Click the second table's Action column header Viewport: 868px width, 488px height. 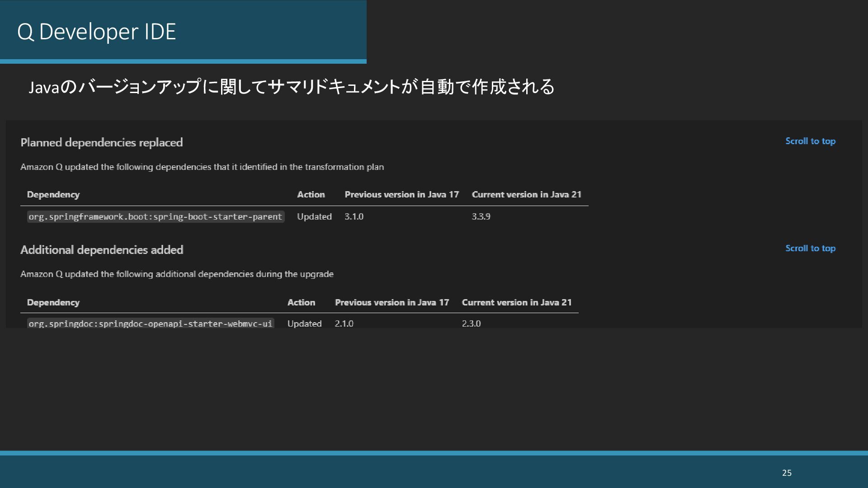pyautogui.click(x=301, y=302)
